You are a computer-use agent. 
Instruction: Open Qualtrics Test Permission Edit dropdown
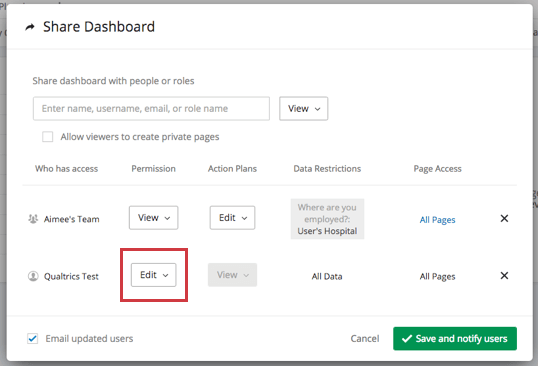click(153, 275)
